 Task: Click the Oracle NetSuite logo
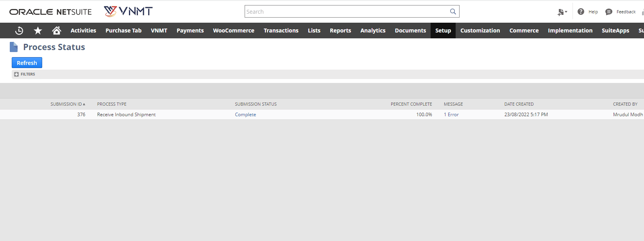coord(50,12)
